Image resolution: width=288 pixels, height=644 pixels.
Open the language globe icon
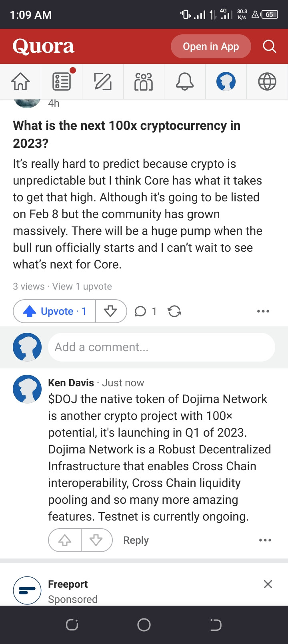pos(267,81)
